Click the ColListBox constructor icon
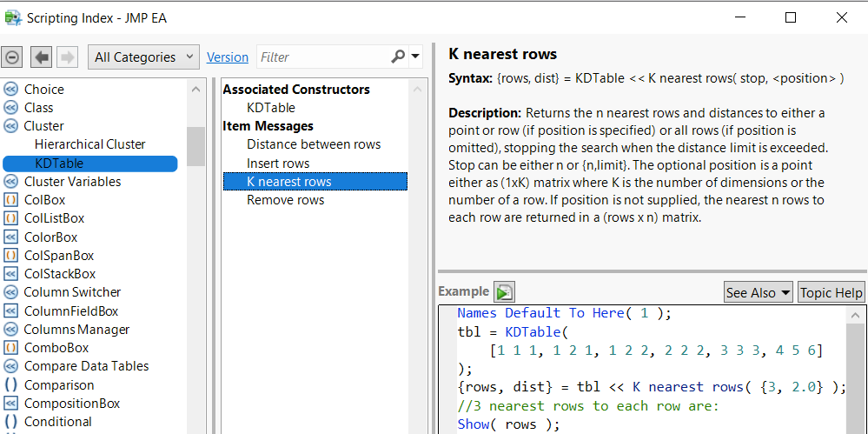 click(10, 218)
